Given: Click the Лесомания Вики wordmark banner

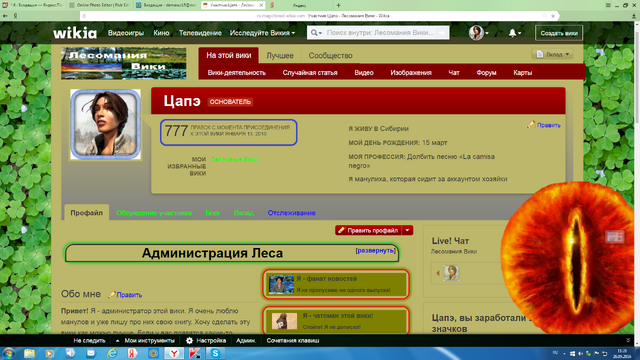Looking at the screenshot, I should coord(124,63).
